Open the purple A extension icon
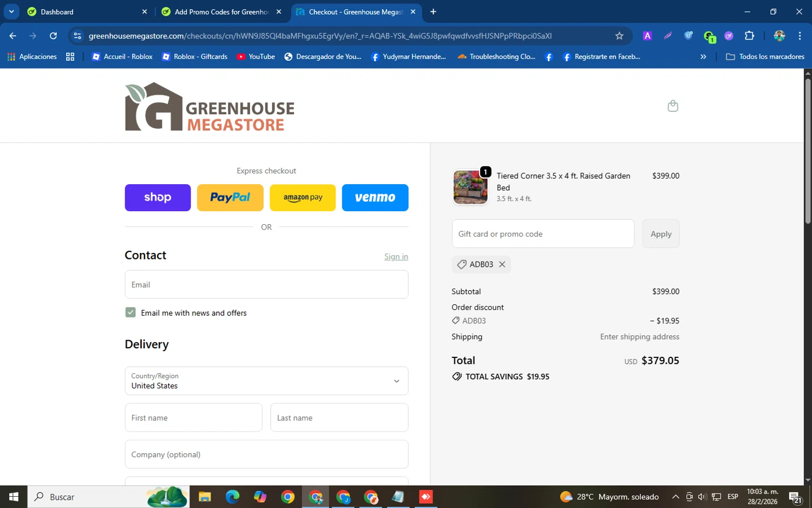812x508 pixels. click(x=647, y=36)
